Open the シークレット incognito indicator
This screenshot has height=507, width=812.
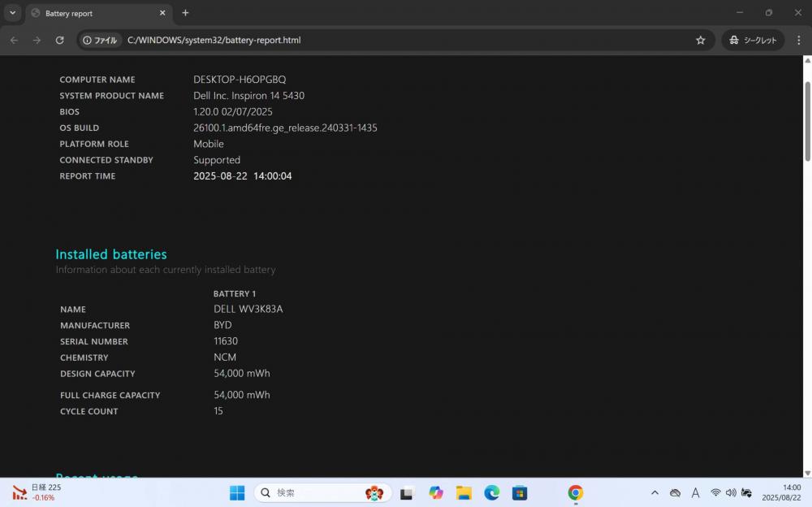tap(753, 40)
